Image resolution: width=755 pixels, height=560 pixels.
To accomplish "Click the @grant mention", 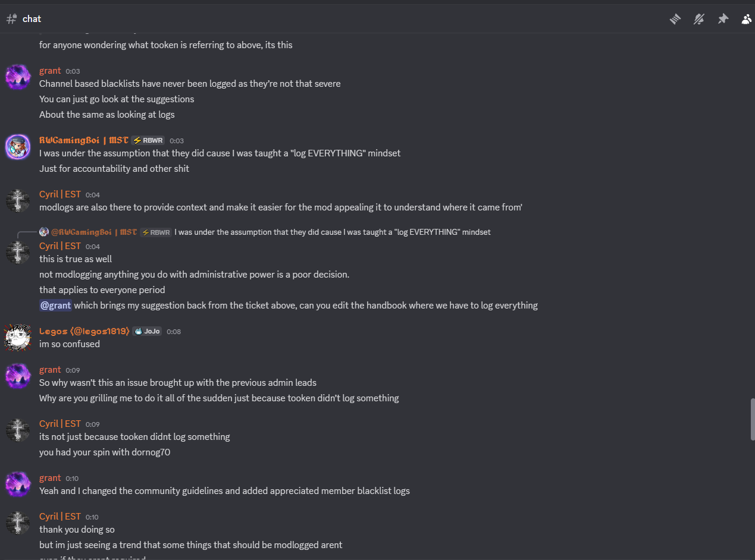I will [x=56, y=305].
